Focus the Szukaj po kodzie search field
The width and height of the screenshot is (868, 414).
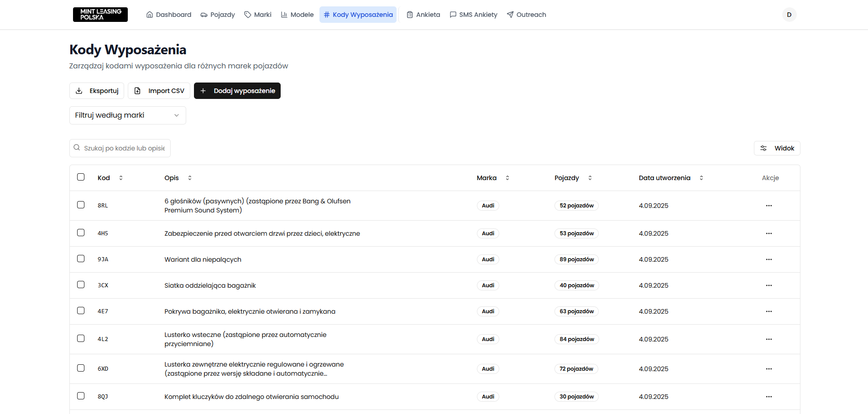[120, 148]
